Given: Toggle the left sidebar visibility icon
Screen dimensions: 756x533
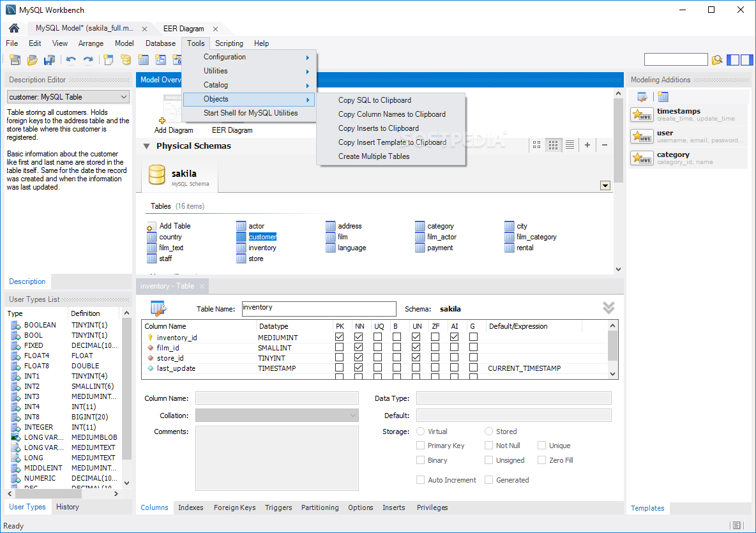Looking at the screenshot, I should [733, 60].
